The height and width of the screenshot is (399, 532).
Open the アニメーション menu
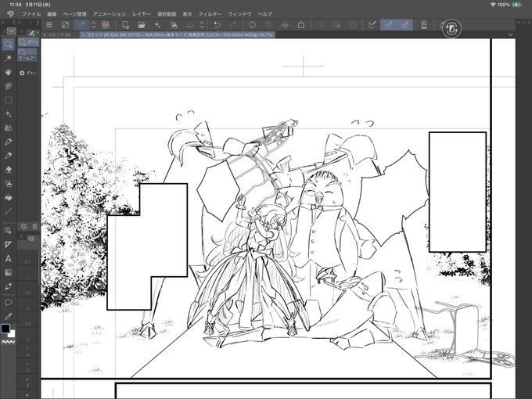coord(110,14)
